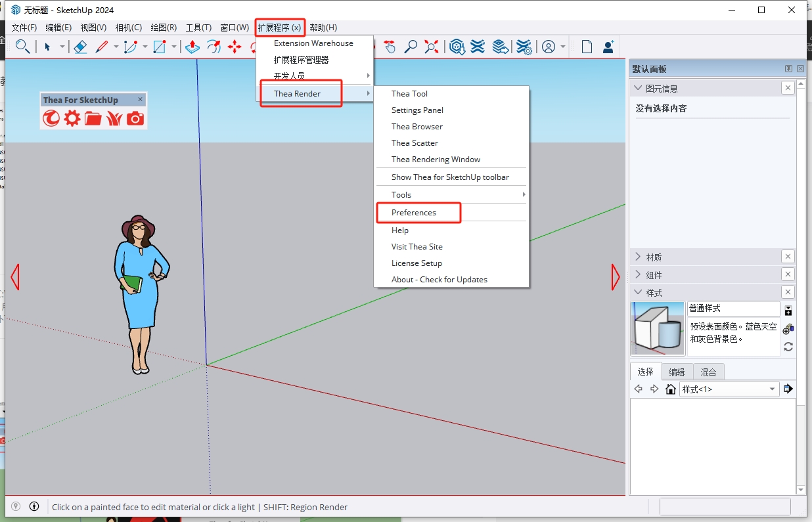Click update style refresh icon
This screenshot has width=812, height=522.
click(x=788, y=347)
